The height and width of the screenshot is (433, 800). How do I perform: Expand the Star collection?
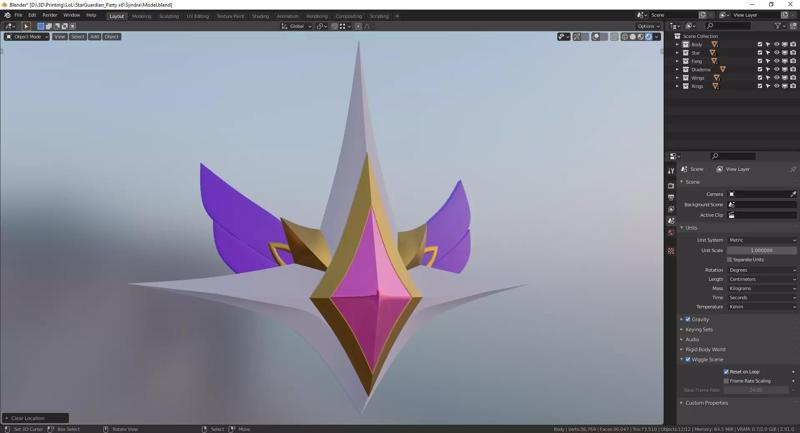click(x=677, y=53)
